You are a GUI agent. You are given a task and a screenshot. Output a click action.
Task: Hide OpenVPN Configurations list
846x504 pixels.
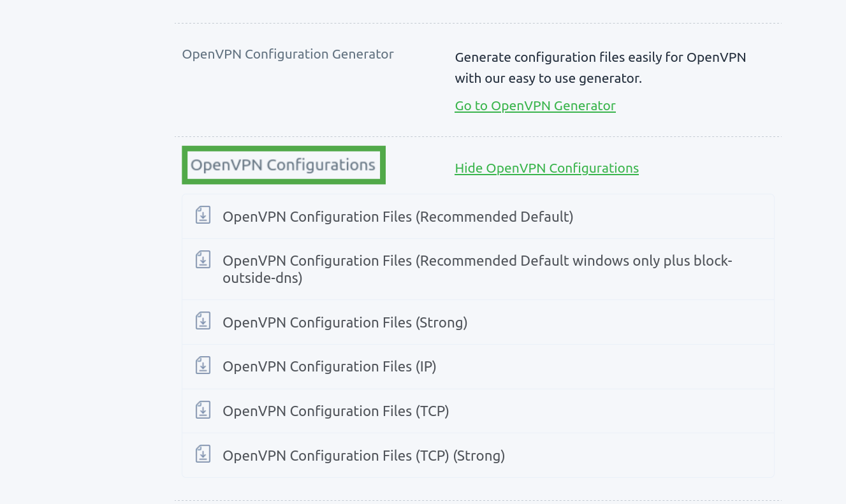point(546,168)
